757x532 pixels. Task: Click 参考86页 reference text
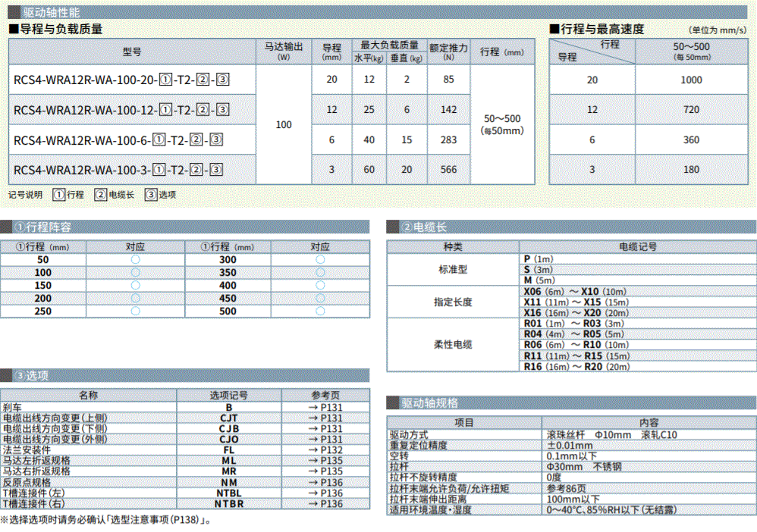567,488
